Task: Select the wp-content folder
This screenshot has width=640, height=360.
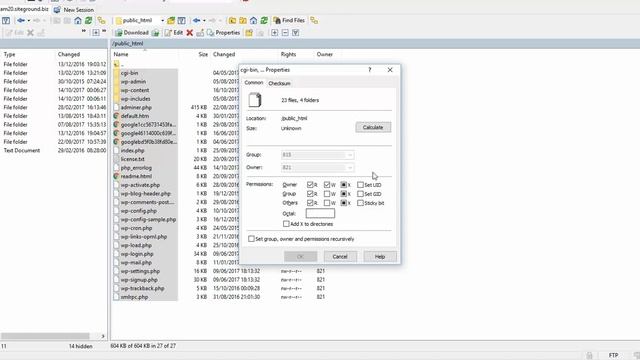Action: coord(135,90)
